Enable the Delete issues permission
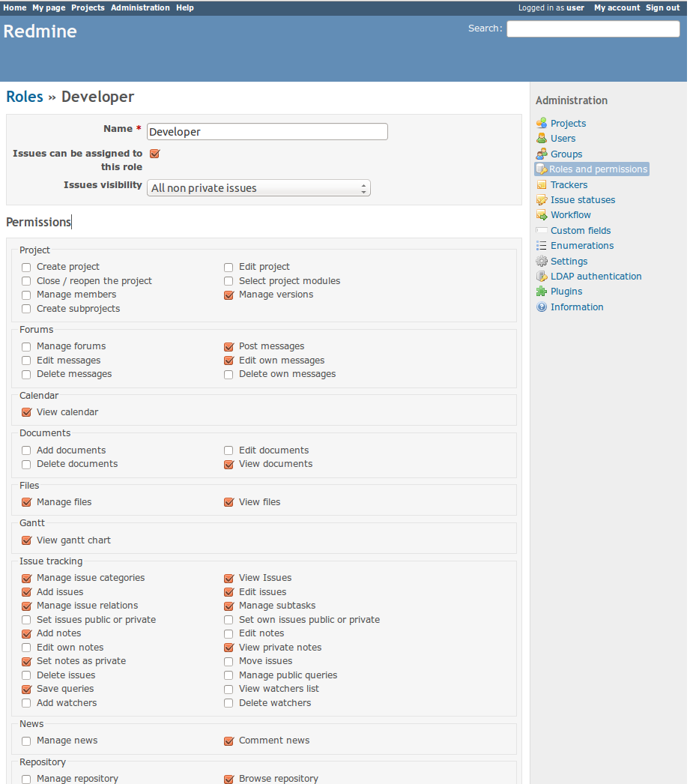 [x=26, y=676]
